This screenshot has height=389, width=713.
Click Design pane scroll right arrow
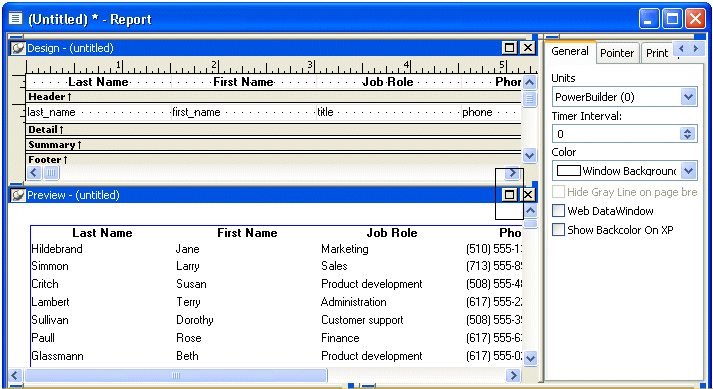pyautogui.click(x=512, y=172)
